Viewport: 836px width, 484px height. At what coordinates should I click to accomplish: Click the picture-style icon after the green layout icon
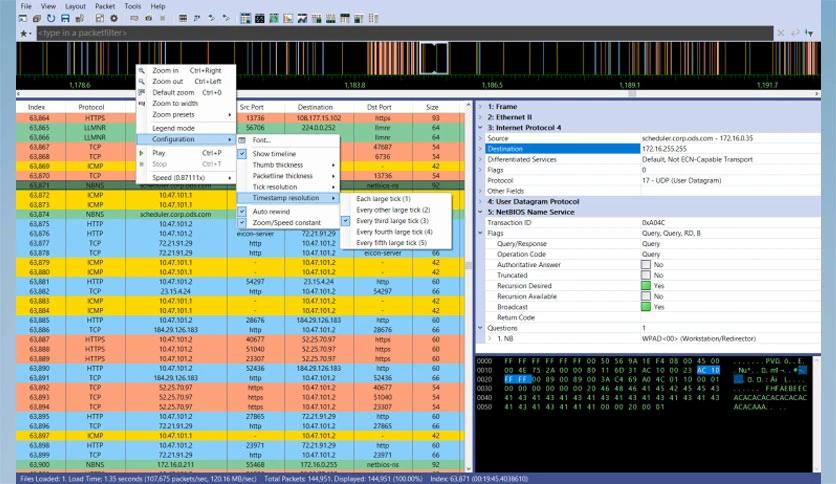(x=288, y=19)
